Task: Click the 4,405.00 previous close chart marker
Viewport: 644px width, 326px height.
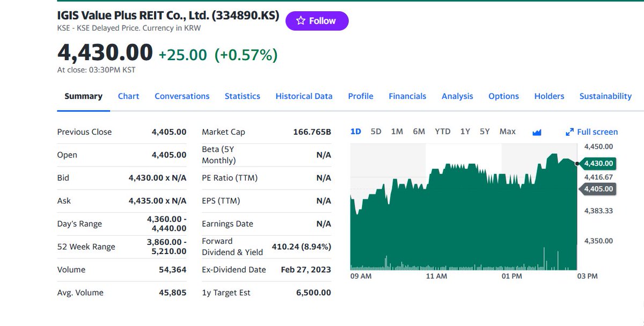Action: point(597,189)
